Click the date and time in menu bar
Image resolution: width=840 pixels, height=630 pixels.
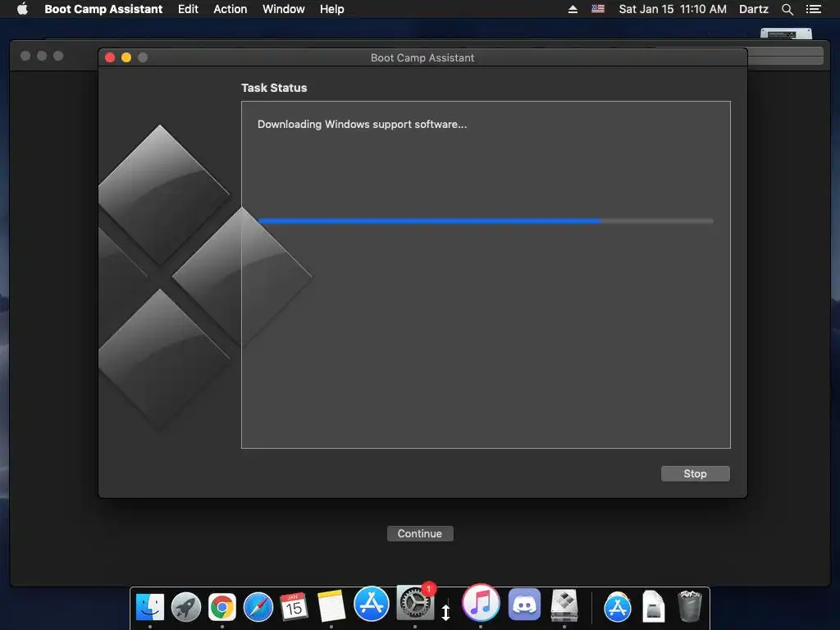pos(673,9)
